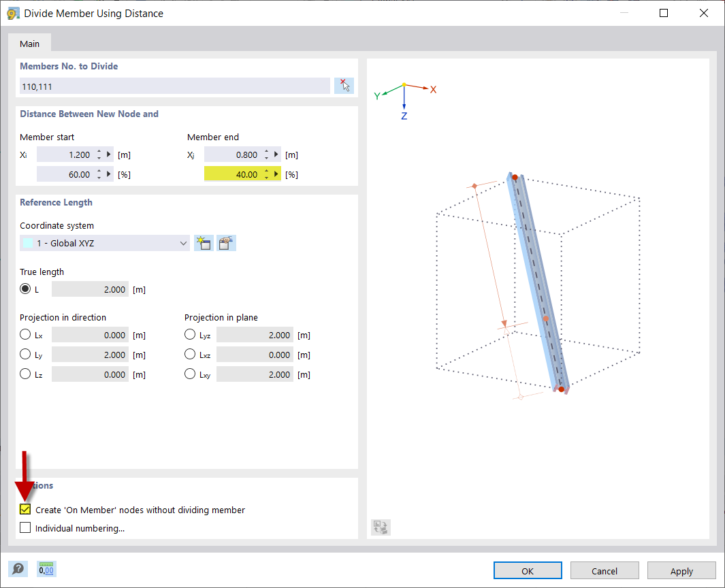The image size is (725, 588).
Task: Click the help question mark icon
Action: pos(18,569)
